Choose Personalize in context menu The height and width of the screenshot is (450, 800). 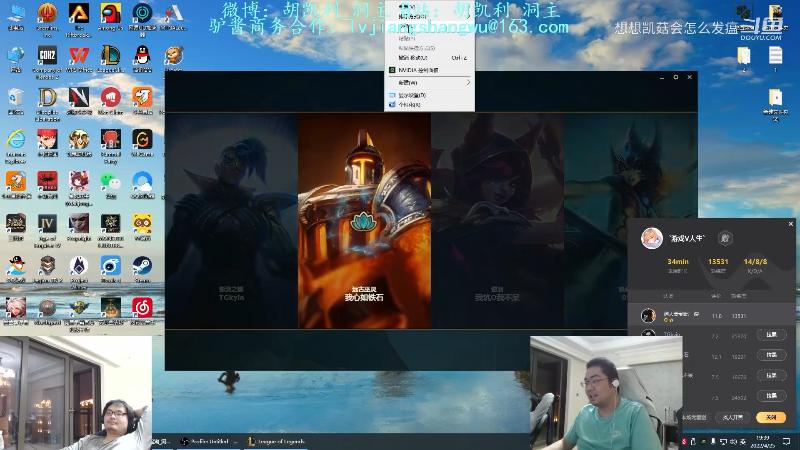click(x=430, y=105)
